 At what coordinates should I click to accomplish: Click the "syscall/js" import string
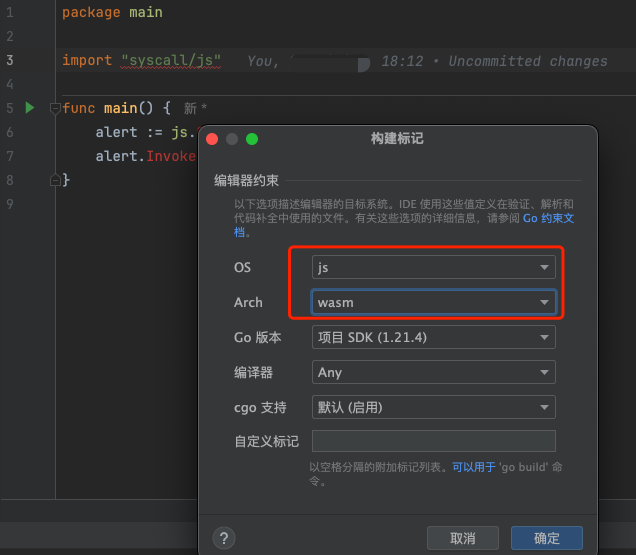coord(171,60)
